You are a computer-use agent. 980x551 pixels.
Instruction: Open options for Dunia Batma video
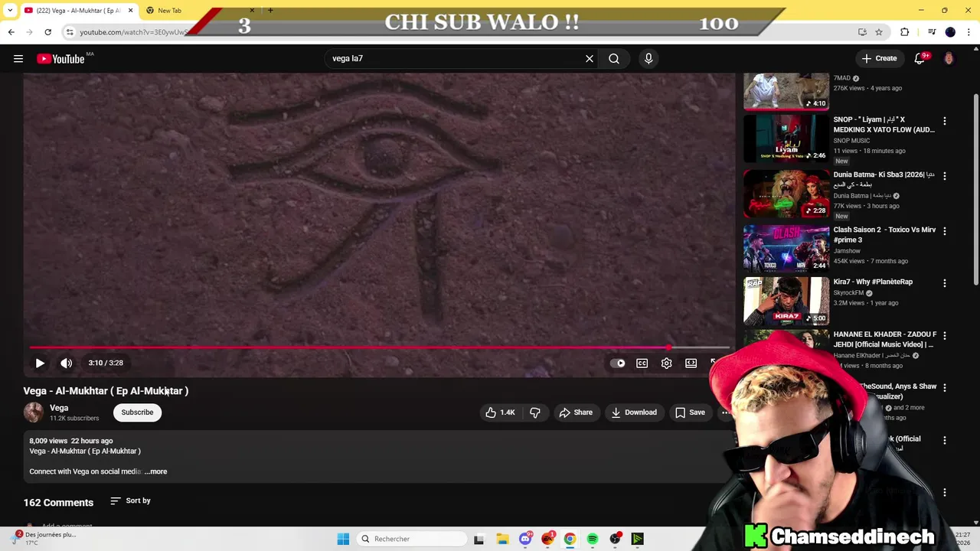pyautogui.click(x=945, y=175)
